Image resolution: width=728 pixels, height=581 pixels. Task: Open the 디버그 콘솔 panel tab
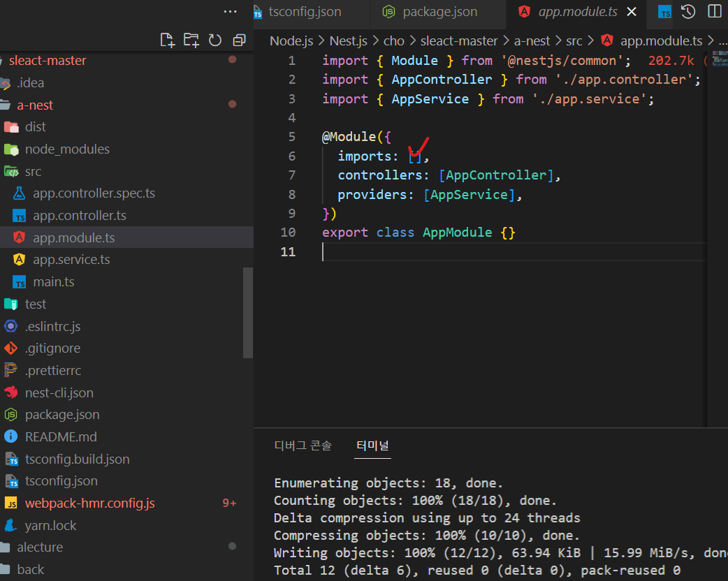pos(303,446)
